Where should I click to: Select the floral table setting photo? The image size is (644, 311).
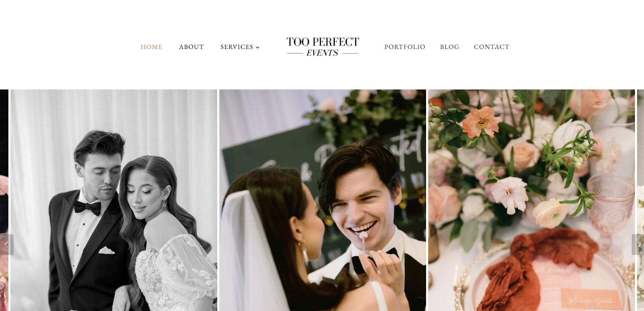tap(532, 200)
